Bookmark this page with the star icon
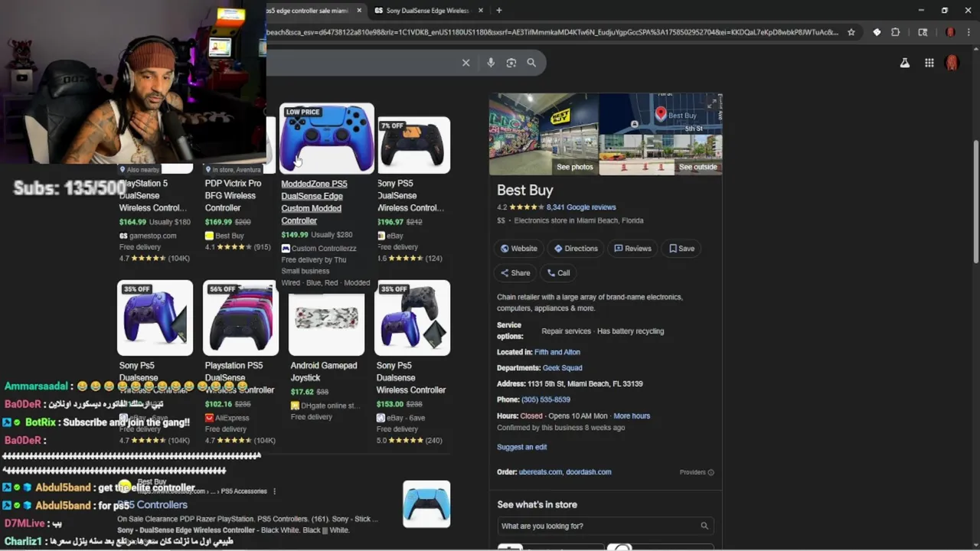Viewport: 980px width, 551px height. [x=851, y=32]
